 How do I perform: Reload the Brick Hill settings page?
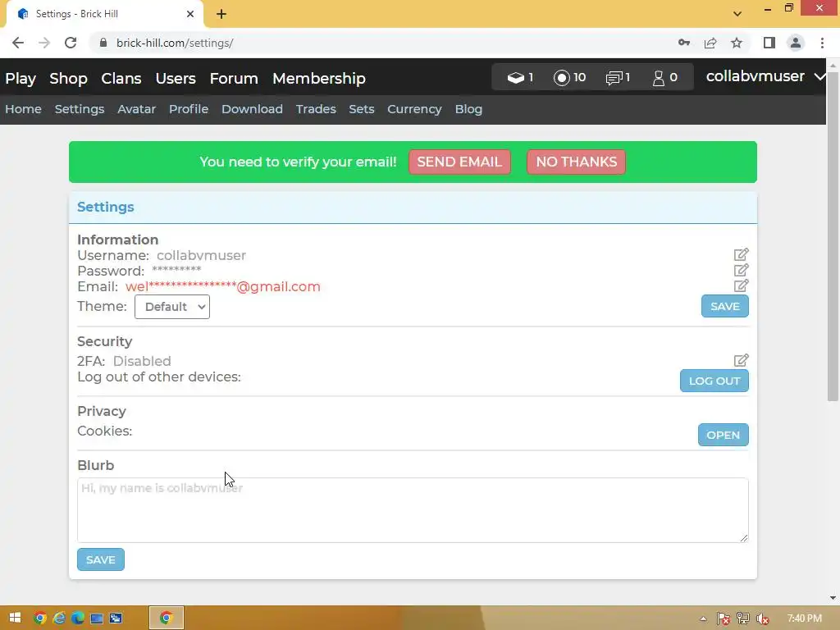click(x=71, y=43)
